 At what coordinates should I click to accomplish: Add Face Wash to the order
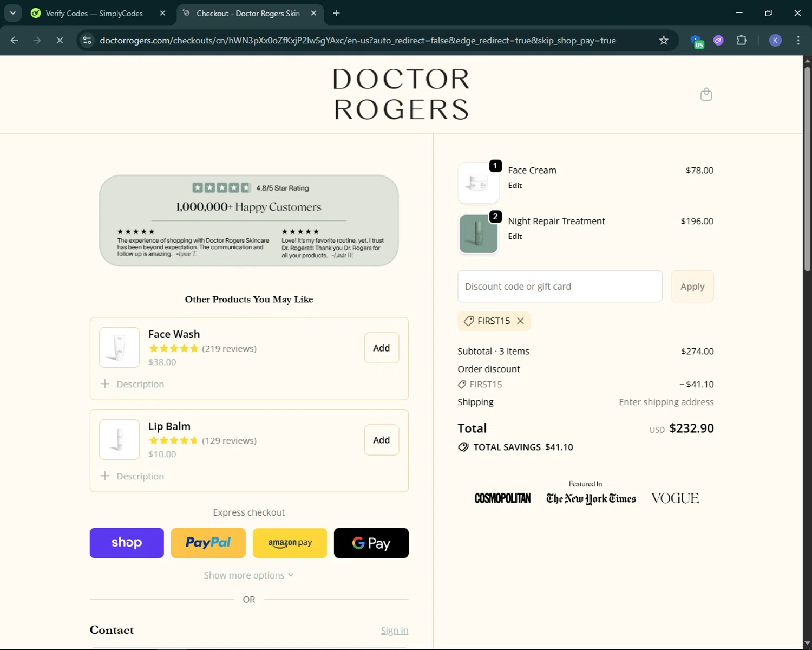coord(382,348)
